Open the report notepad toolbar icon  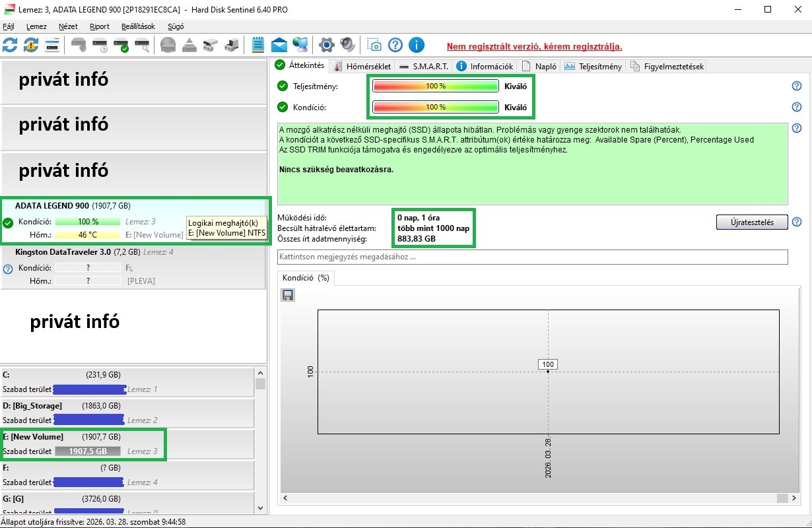click(x=258, y=45)
